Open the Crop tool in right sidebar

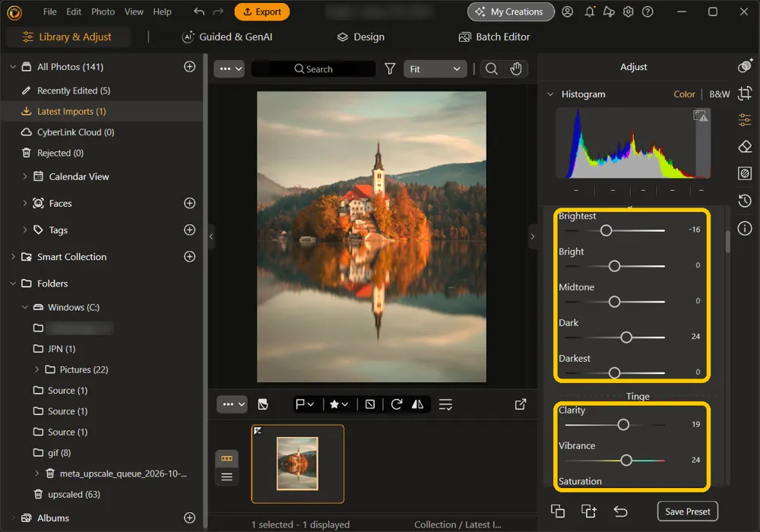745,93
